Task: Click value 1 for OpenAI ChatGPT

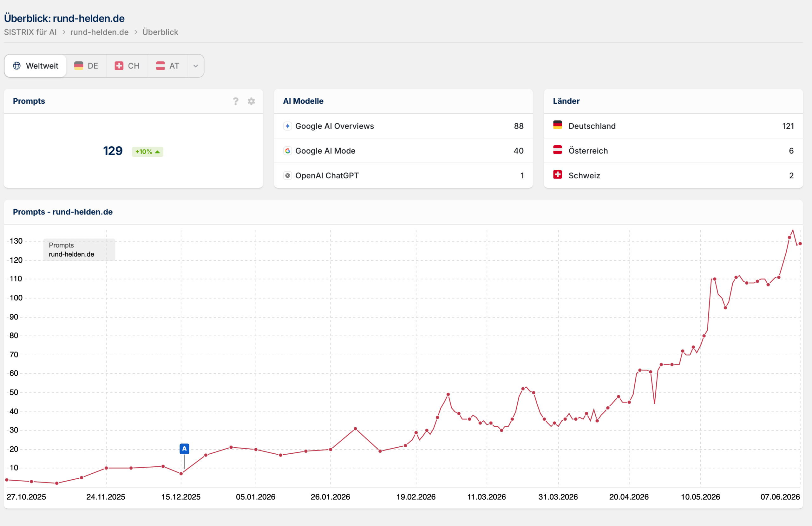Action: (x=522, y=175)
